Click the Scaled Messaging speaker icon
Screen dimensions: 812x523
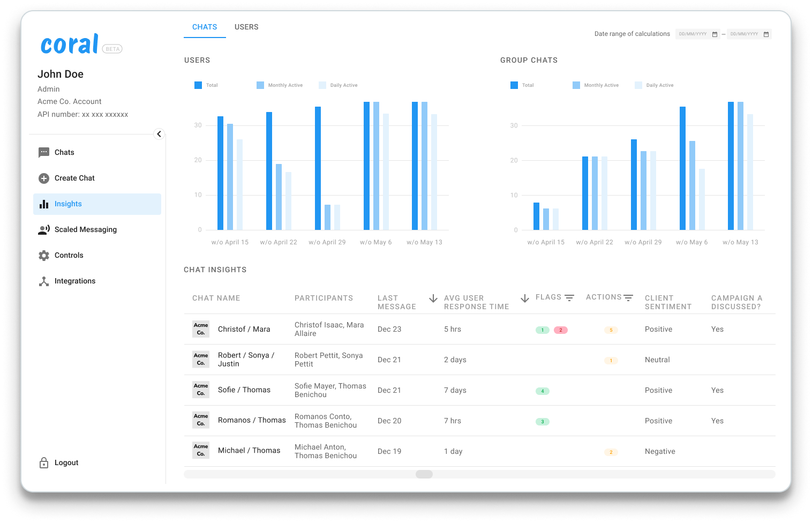coord(44,230)
